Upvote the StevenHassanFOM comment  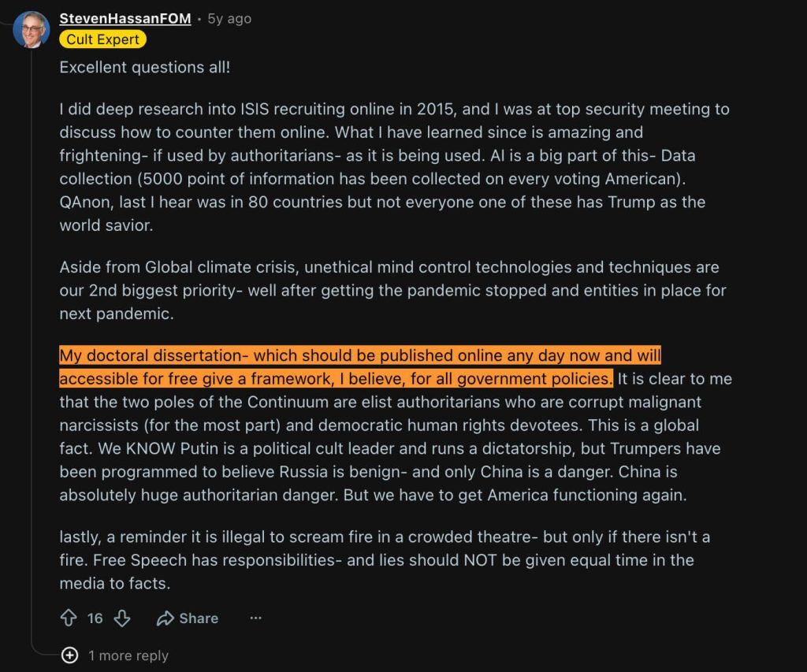coord(69,618)
